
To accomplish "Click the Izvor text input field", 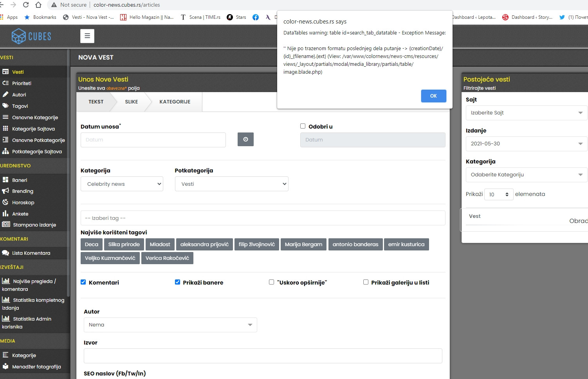I will click(x=263, y=356).
